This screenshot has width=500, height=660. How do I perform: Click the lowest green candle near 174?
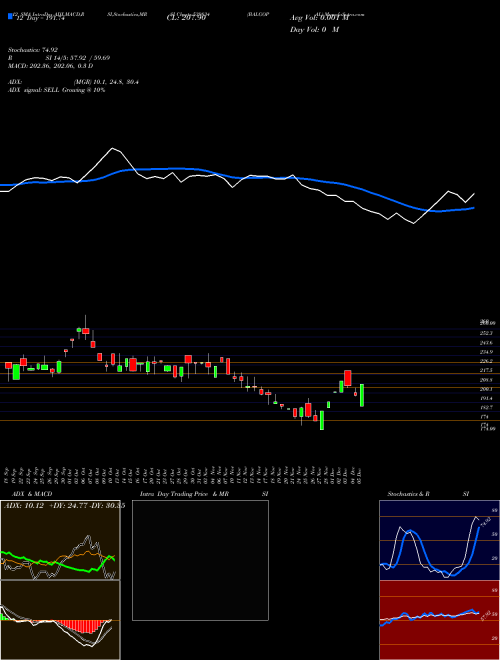(x=322, y=420)
